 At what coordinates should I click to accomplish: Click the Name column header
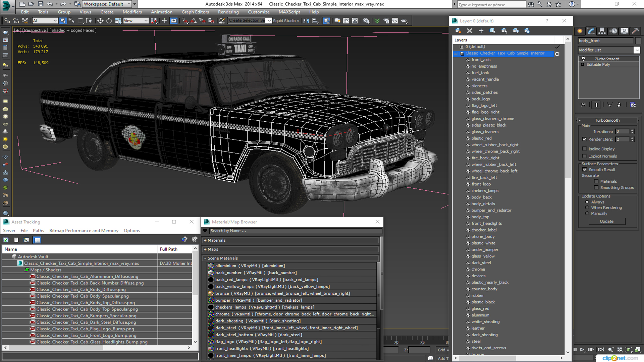pos(79,249)
